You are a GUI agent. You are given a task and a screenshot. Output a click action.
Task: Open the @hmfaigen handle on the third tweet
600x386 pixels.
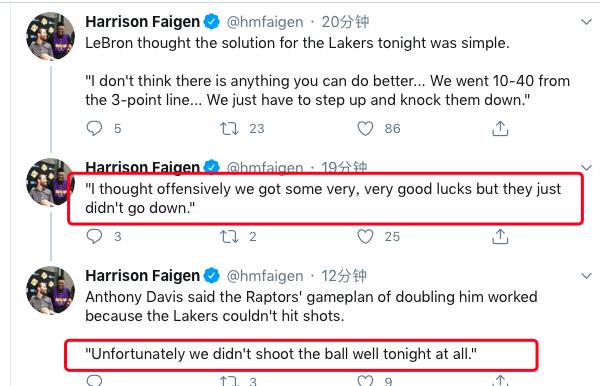click(265, 275)
